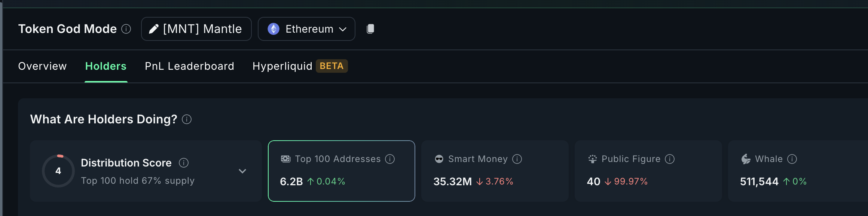Click info icon next to What Are Holders Doing
This screenshot has height=216, width=868.
[187, 119]
